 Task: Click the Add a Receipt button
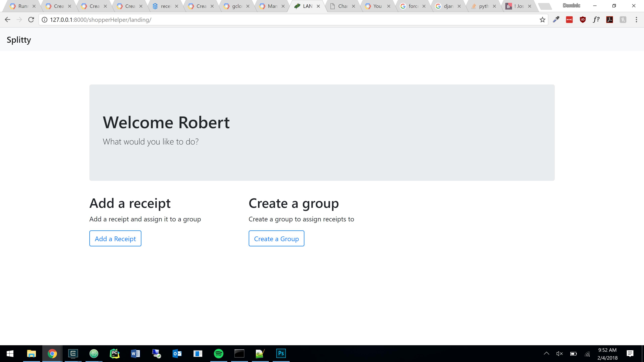click(115, 239)
